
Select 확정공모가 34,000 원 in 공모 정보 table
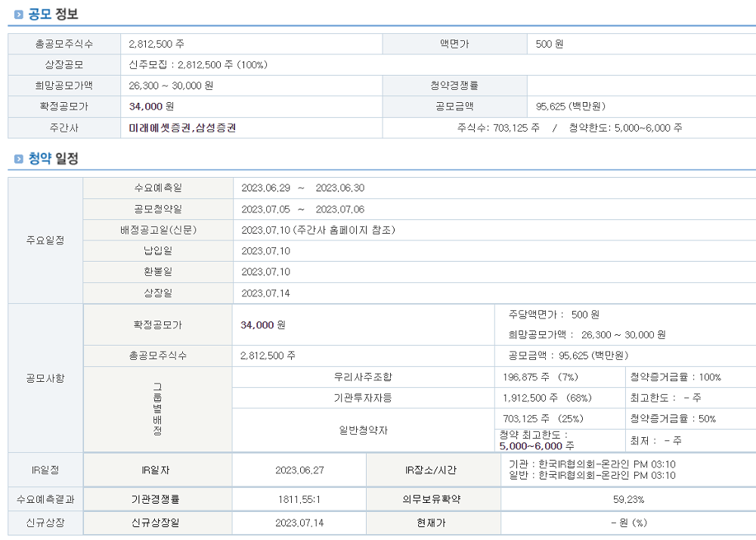(151, 106)
